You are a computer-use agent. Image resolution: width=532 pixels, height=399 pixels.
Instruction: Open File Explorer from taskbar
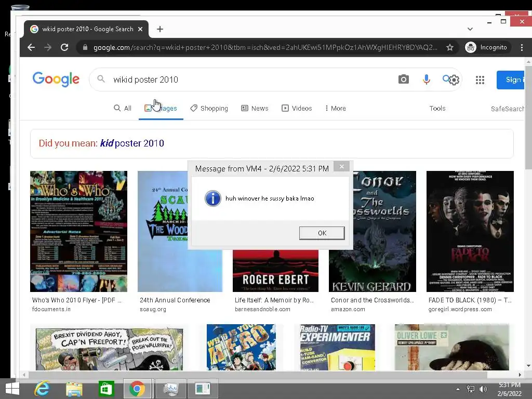pos(74,389)
